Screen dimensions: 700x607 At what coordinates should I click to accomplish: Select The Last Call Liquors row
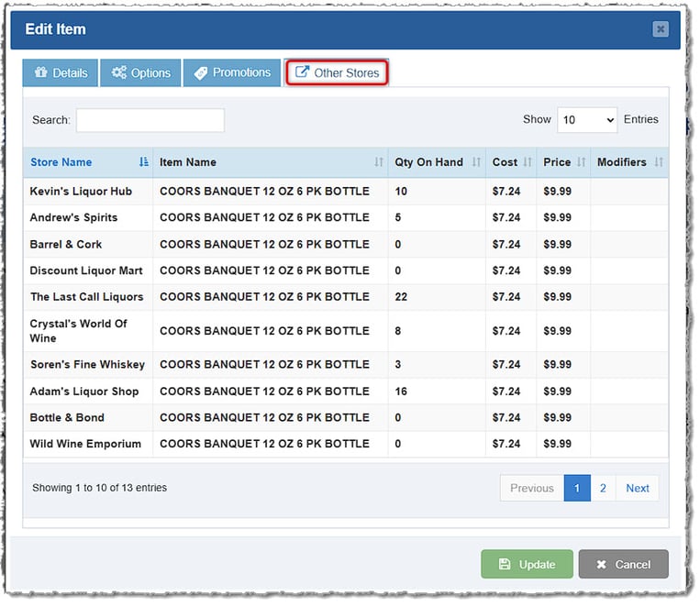pyautogui.click(x=346, y=297)
